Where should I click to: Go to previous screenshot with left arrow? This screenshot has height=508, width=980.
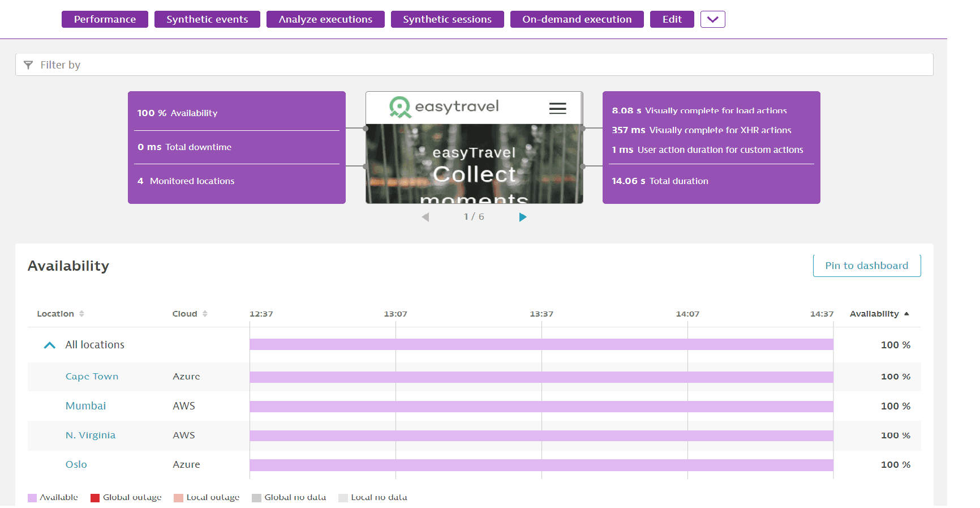425,217
